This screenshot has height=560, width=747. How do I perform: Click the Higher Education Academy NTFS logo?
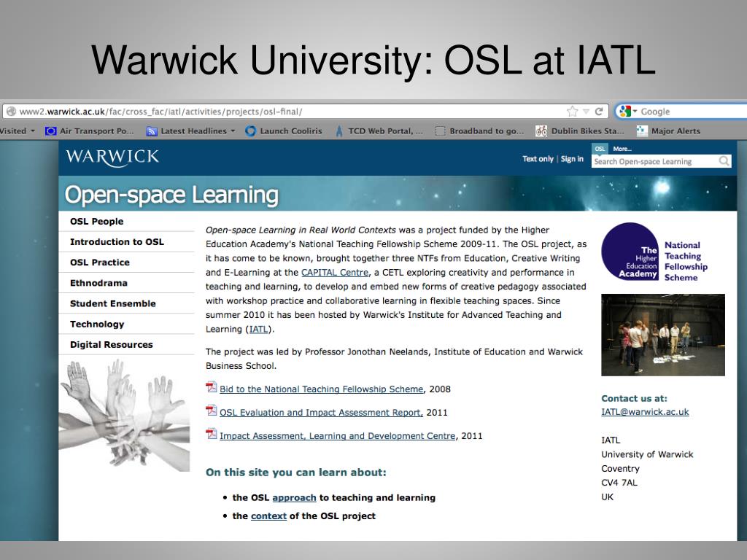click(654, 252)
